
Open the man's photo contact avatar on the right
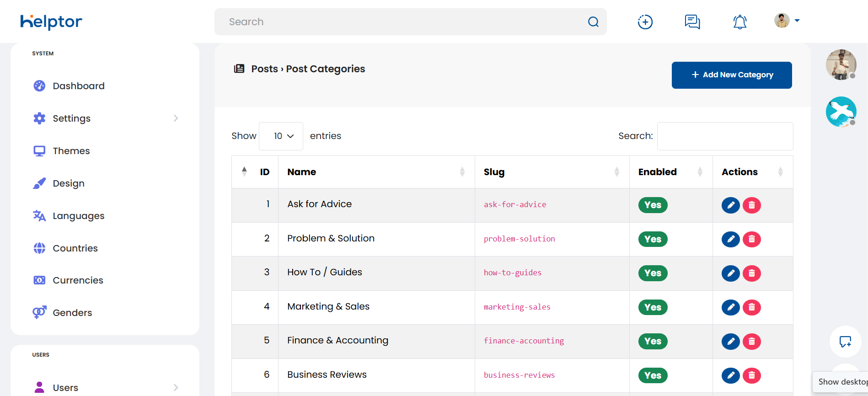point(841,64)
